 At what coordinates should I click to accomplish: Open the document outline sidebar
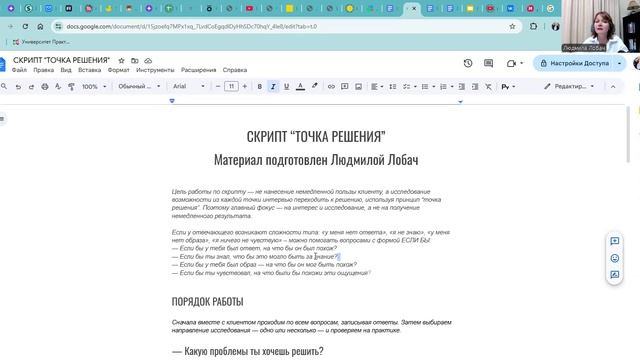(x=2, y=119)
